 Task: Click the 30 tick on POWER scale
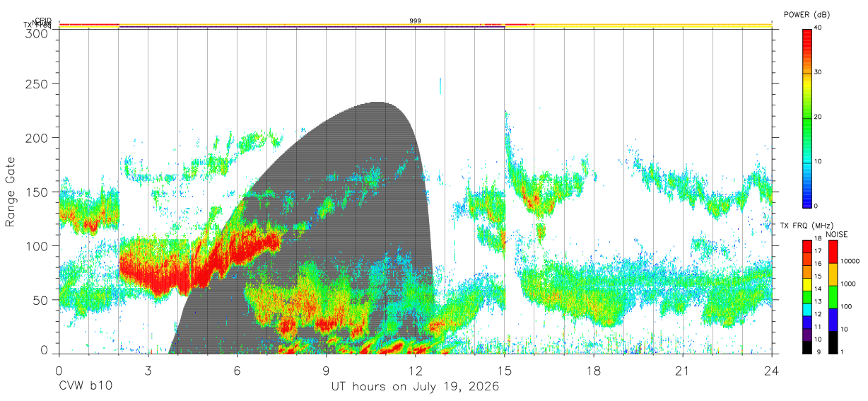[819, 72]
